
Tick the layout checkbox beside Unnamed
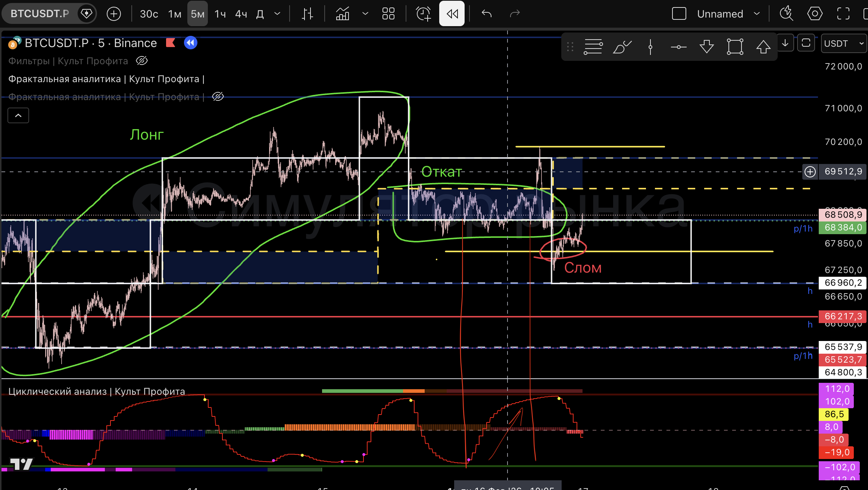tap(679, 14)
